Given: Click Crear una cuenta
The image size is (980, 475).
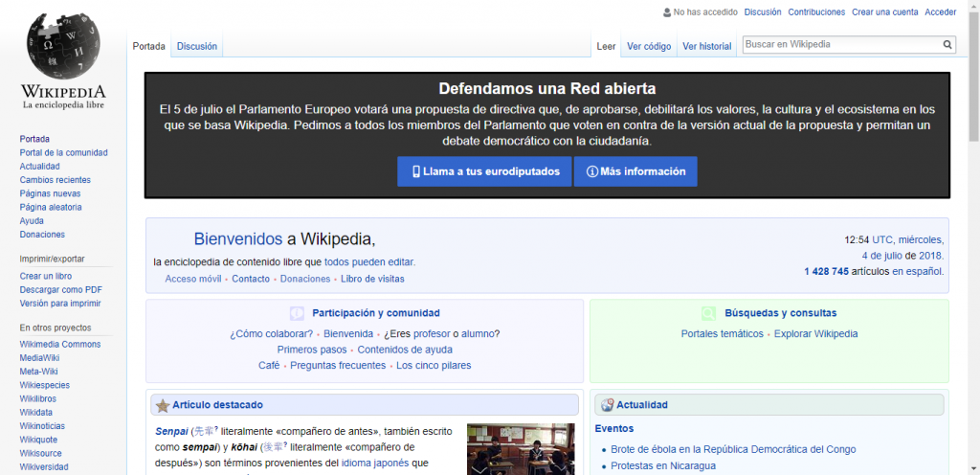Looking at the screenshot, I should (x=885, y=11).
